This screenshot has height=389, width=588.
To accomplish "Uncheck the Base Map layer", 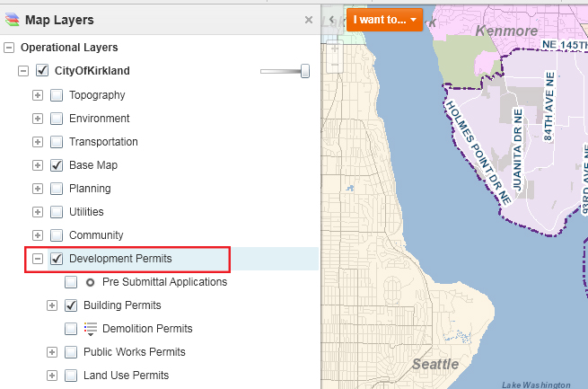I will click(x=57, y=165).
